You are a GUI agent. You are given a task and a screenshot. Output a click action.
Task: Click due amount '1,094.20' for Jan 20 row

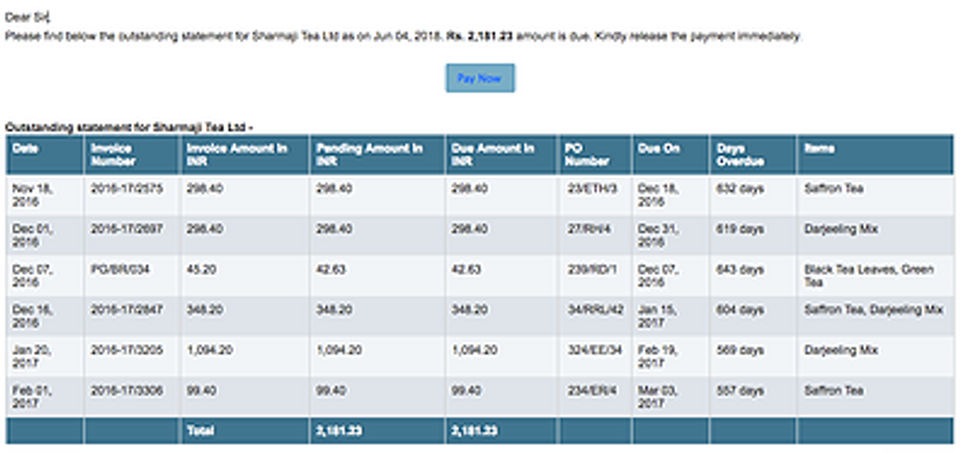click(x=474, y=351)
